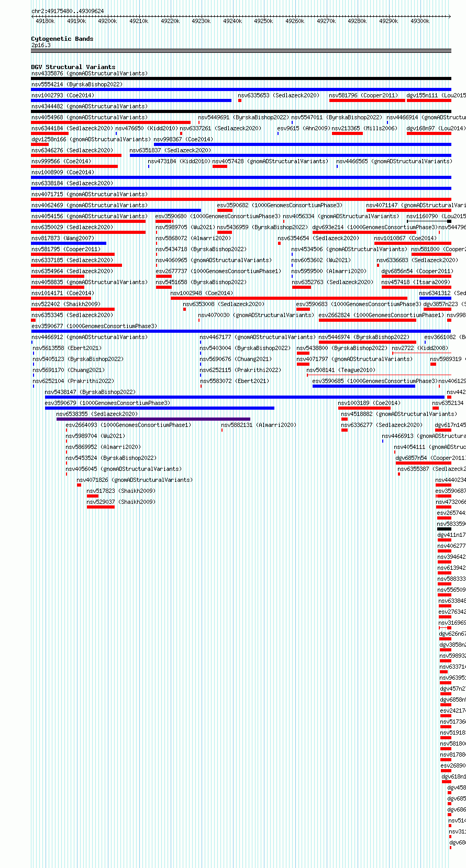
Task: Click esv9615 (Ahn2009) label
Action: tap(303, 128)
